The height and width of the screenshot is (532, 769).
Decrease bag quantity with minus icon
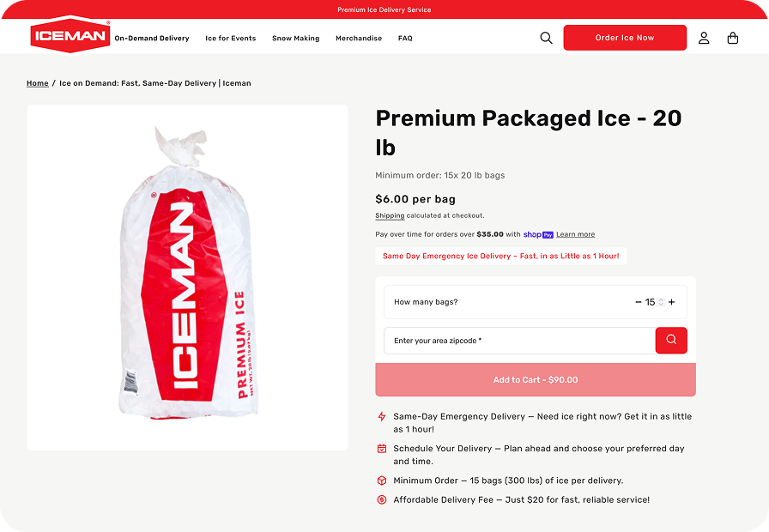pyautogui.click(x=639, y=302)
